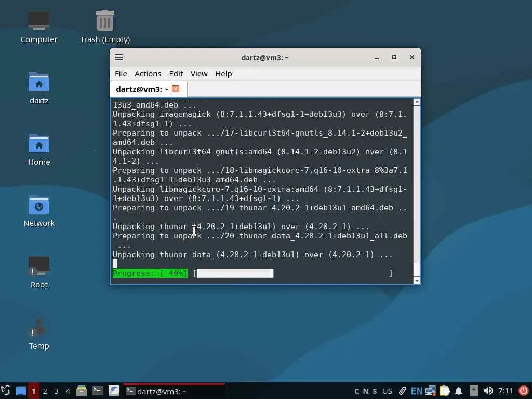Click the terminal cursor block
The image size is (532, 399).
(x=115, y=263)
